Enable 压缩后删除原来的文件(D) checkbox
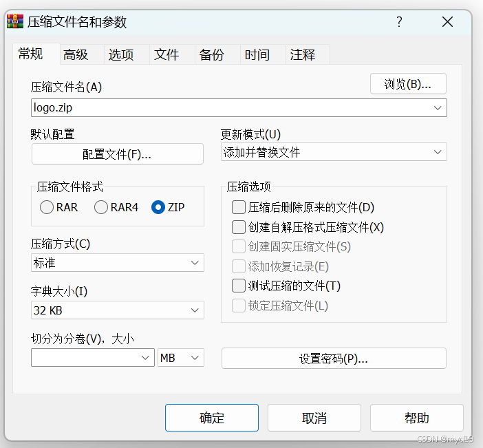Viewport: 483px width, 448px height. tap(239, 207)
